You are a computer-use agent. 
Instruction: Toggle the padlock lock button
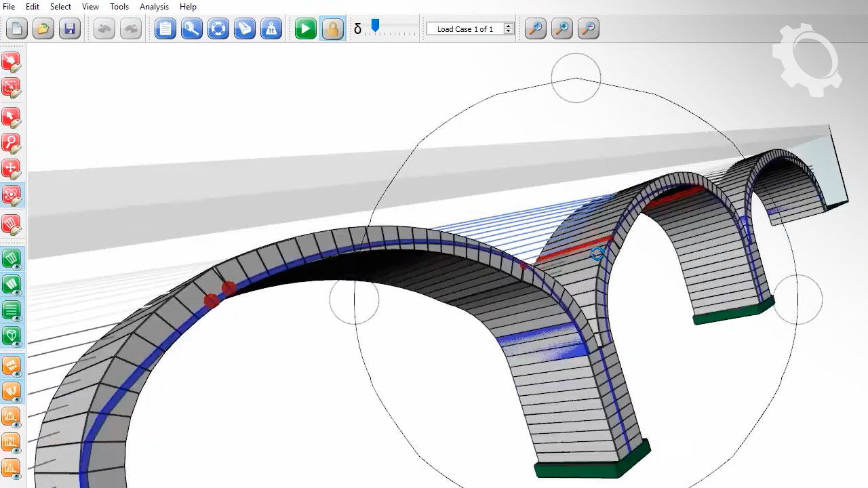[x=332, y=29]
